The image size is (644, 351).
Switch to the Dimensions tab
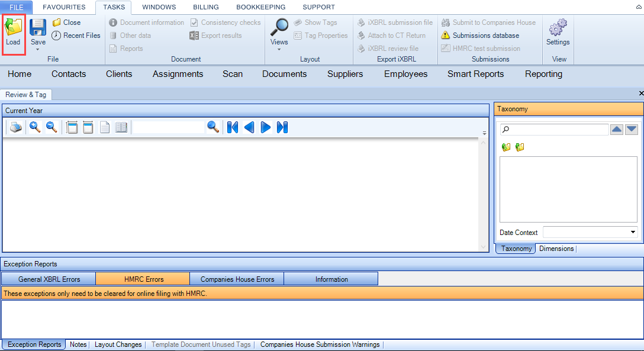coord(556,249)
